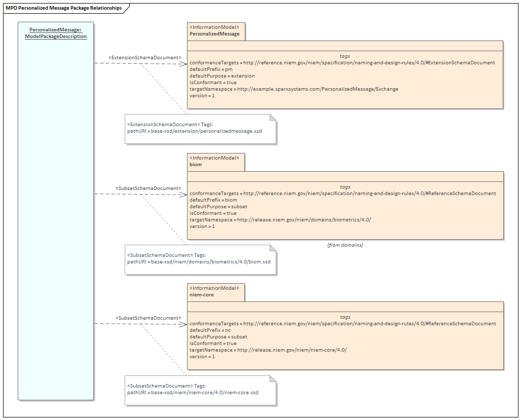Click the niem-core targetNamespace tag
Screen dimensions: 521x420
pyautogui.click(x=268, y=350)
